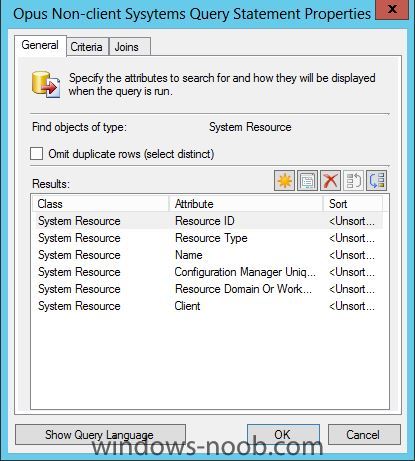
Task: Select the General tab
Action: click(x=40, y=45)
